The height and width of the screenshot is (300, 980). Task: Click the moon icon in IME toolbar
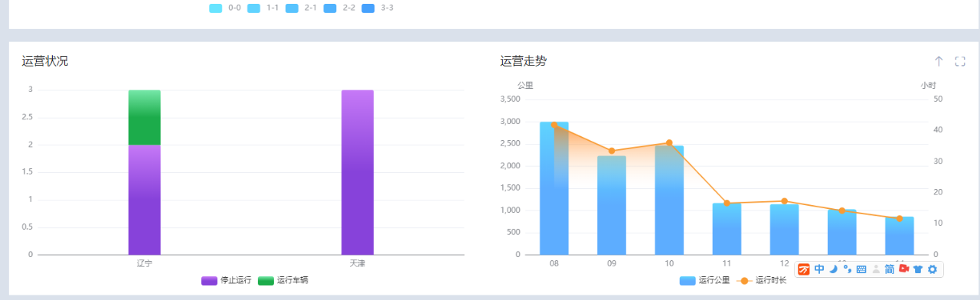[x=834, y=269]
